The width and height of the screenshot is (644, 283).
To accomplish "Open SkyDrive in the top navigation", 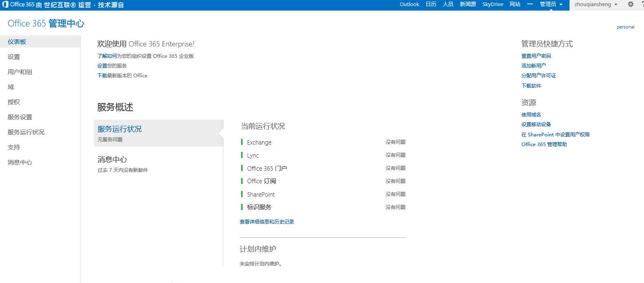I will pos(493,4).
